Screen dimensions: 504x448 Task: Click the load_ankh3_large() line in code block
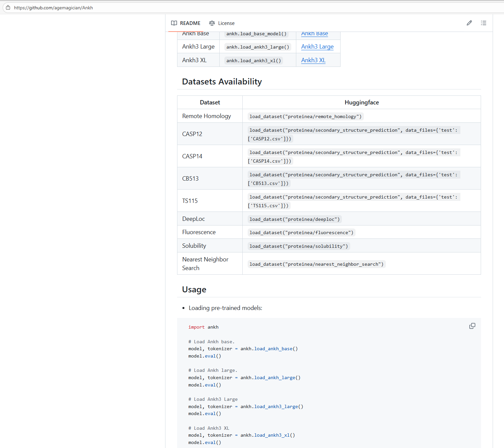246,407
